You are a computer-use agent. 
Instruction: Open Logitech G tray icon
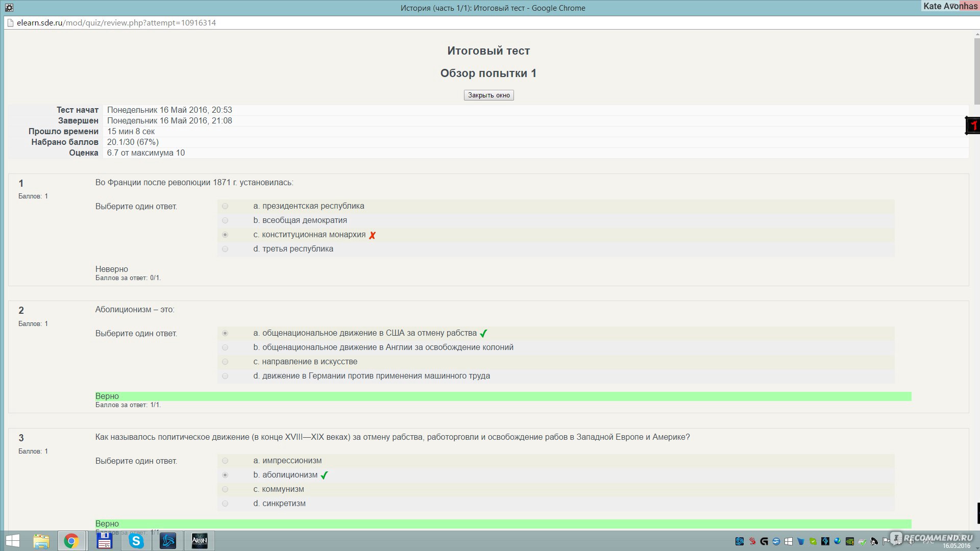[764, 541]
